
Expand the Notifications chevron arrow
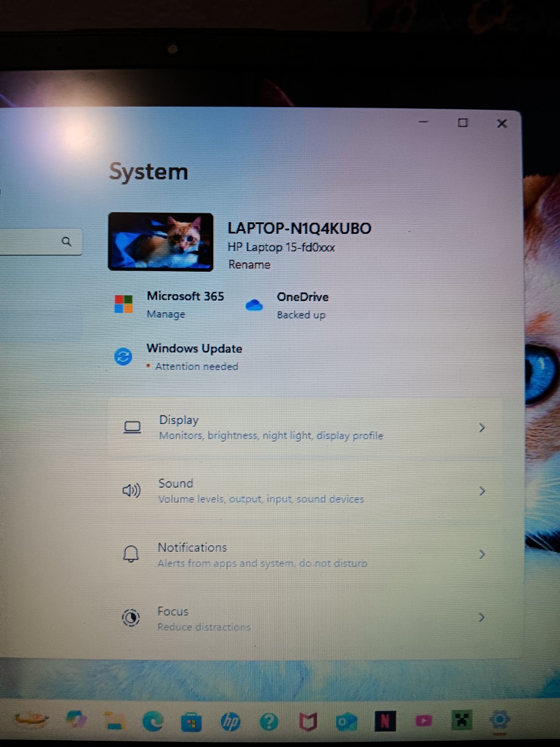click(x=482, y=554)
